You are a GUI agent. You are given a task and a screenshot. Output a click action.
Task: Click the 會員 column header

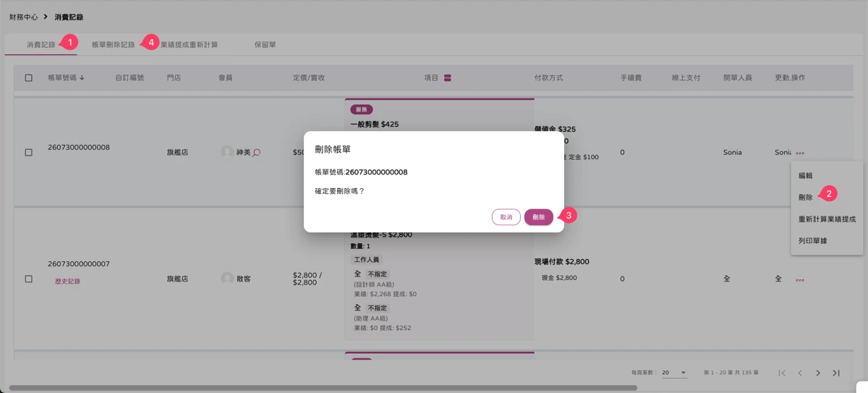[x=225, y=77]
